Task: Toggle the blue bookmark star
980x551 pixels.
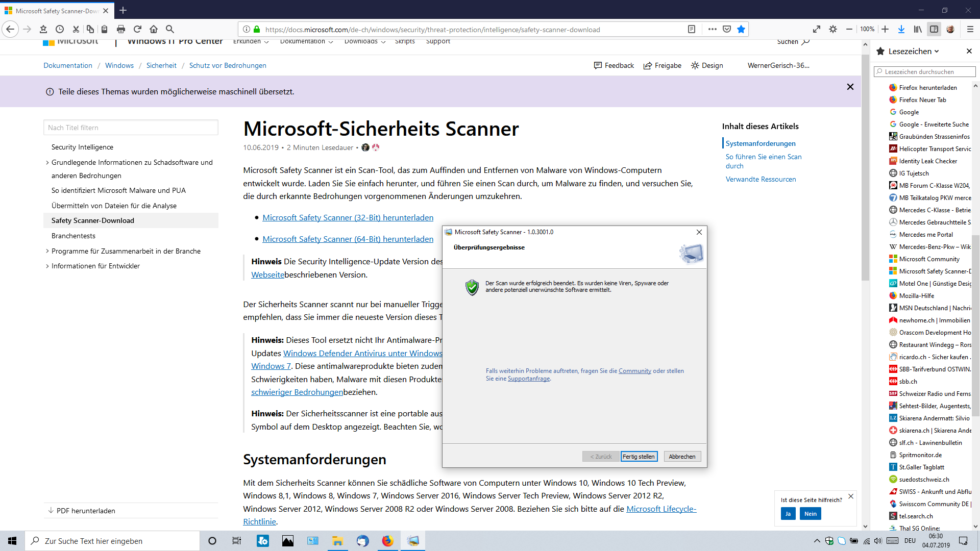Action: point(741,29)
